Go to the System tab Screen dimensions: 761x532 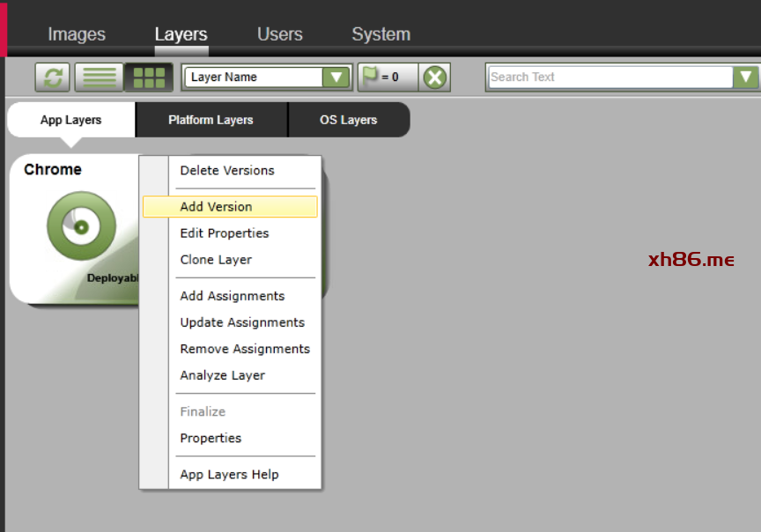tap(380, 34)
